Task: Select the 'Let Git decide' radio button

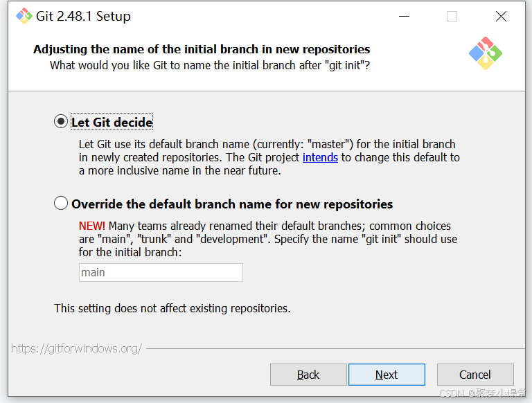Action: pyautogui.click(x=61, y=121)
